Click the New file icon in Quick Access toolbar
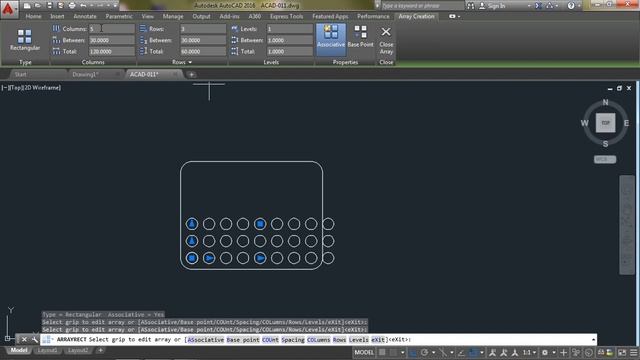This screenshot has width=640, height=360. (x=27, y=6)
